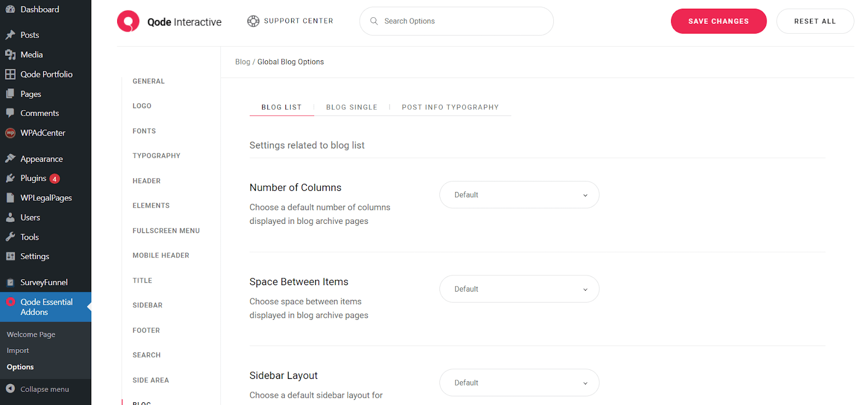Click the WPAdCenter round icon
The width and height of the screenshot is (868, 405).
[x=10, y=133]
